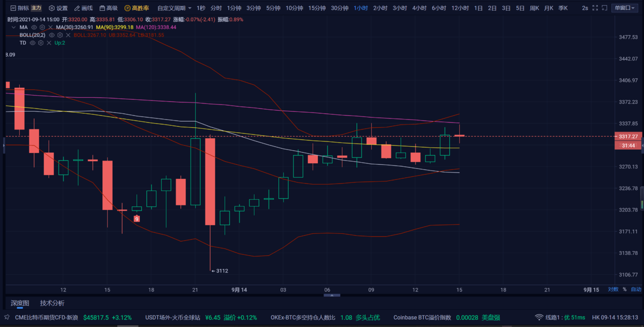Expand the bottom panel handle below chart

(332, 295)
